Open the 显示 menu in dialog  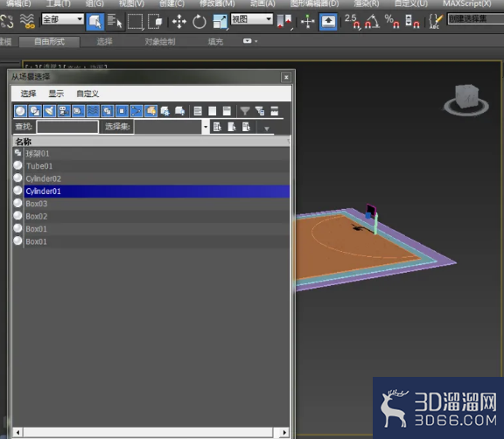pos(56,94)
